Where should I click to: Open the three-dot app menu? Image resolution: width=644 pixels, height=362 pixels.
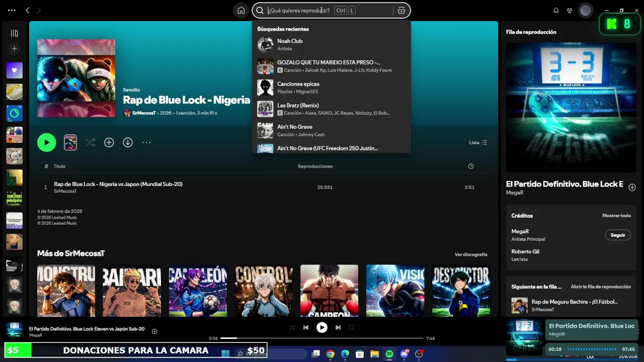click(x=12, y=11)
